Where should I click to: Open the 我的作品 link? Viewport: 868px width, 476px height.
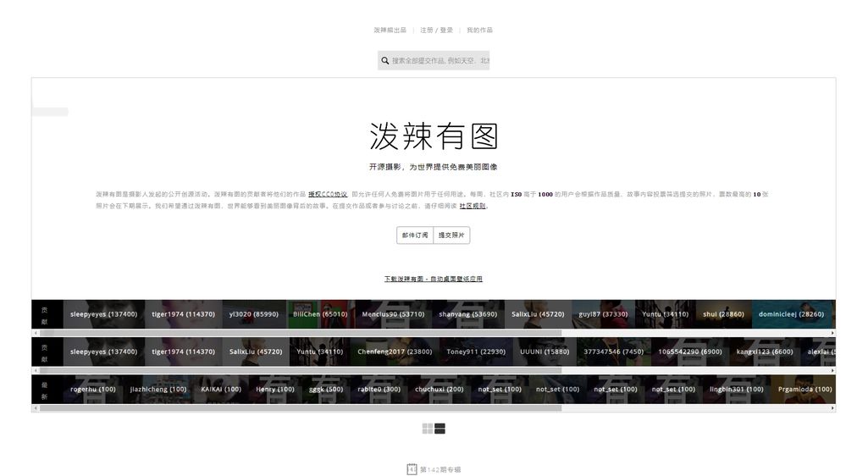(479, 30)
